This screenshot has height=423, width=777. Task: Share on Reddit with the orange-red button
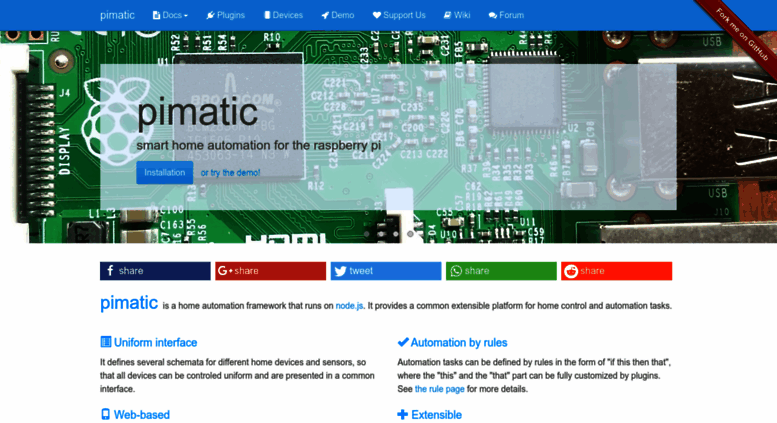click(x=616, y=271)
